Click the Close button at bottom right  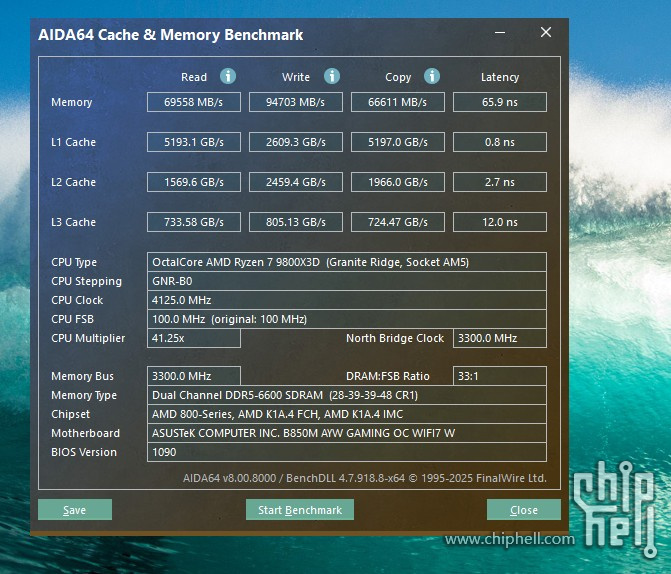(x=523, y=510)
